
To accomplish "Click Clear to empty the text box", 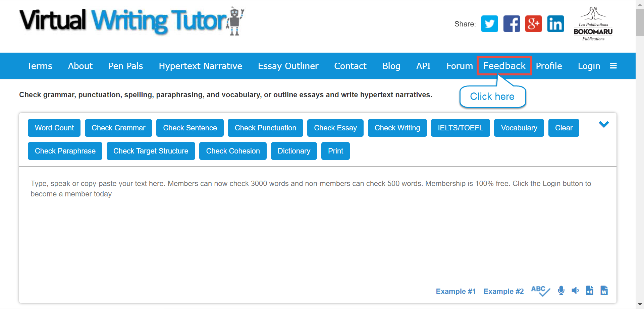I will click(x=563, y=128).
